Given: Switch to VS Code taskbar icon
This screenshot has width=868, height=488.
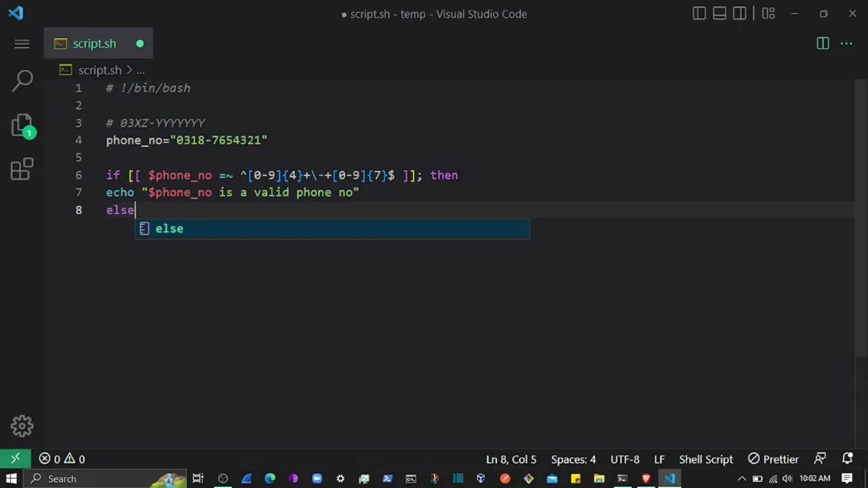Looking at the screenshot, I should (669, 479).
